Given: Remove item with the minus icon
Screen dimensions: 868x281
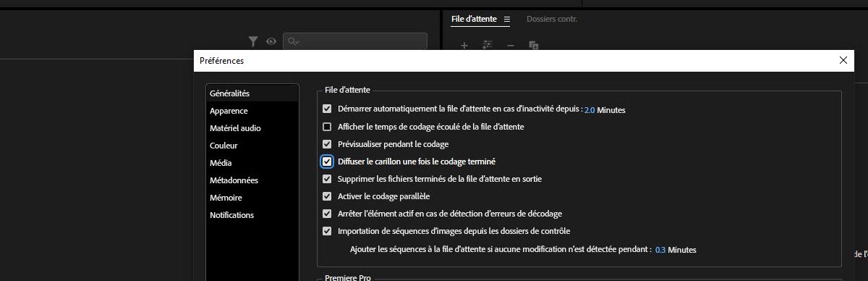Looking at the screenshot, I should 511,45.
